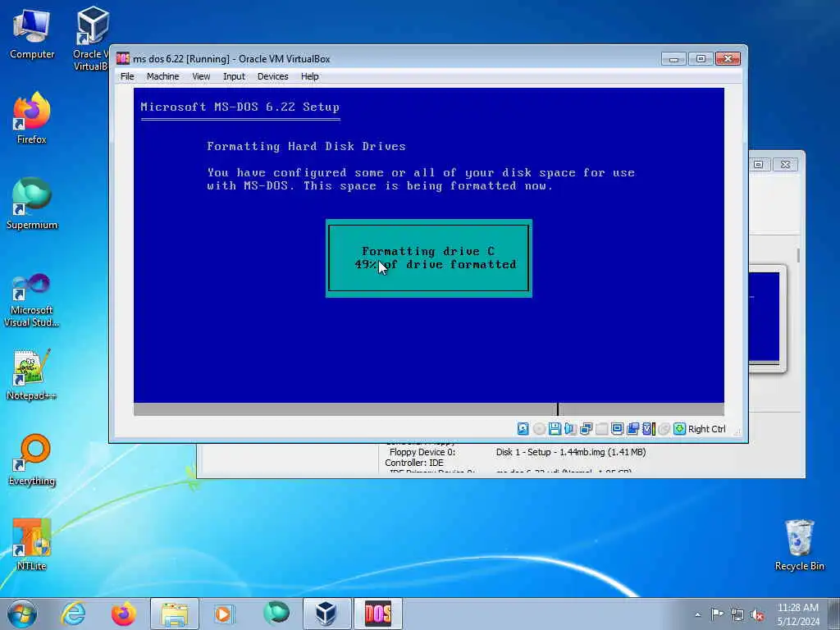Open the Machine menu
Image resolution: width=840 pixels, height=630 pixels.
coord(163,76)
